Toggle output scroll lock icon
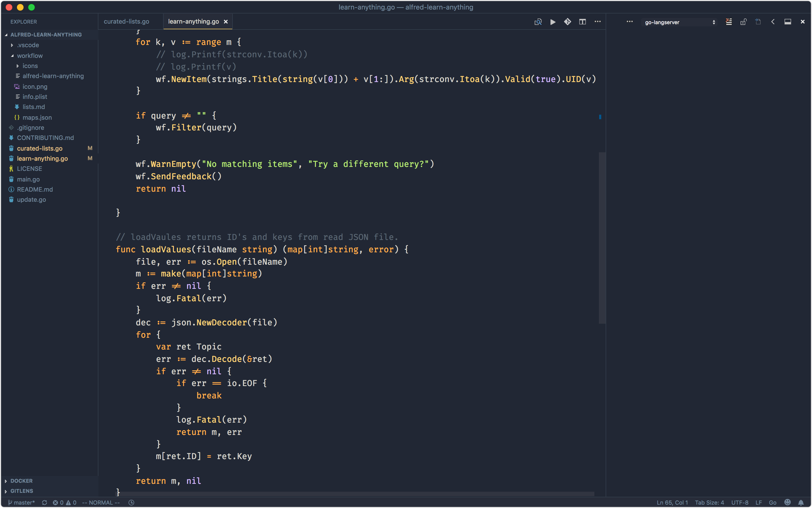The width and height of the screenshot is (812, 508). (743, 22)
